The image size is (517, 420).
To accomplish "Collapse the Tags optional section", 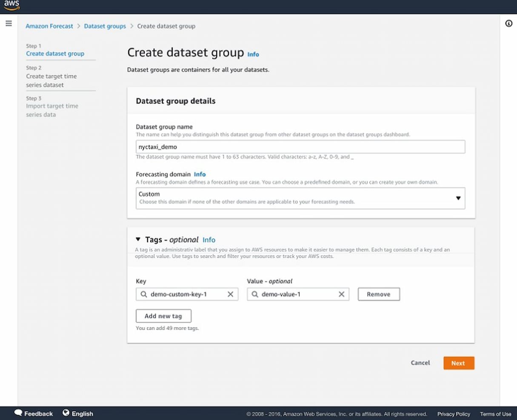I will 138,240.
